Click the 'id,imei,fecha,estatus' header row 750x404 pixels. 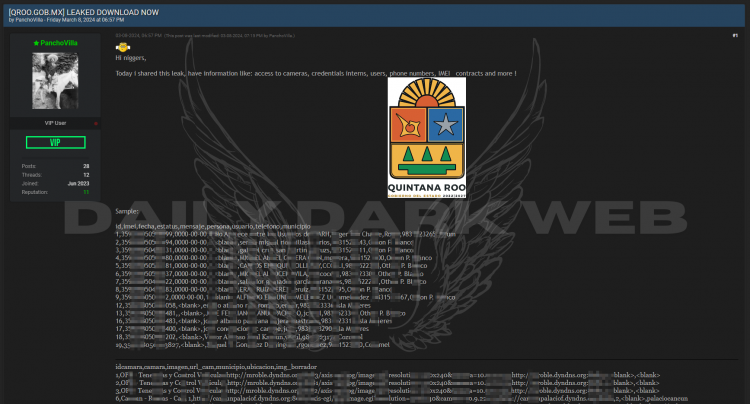(213, 227)
